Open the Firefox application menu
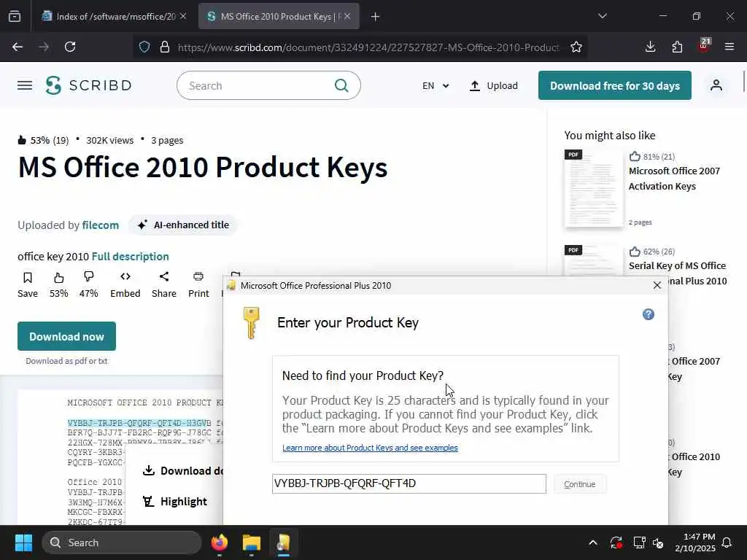This screenshot has height=560, width=747. [729, 47]
